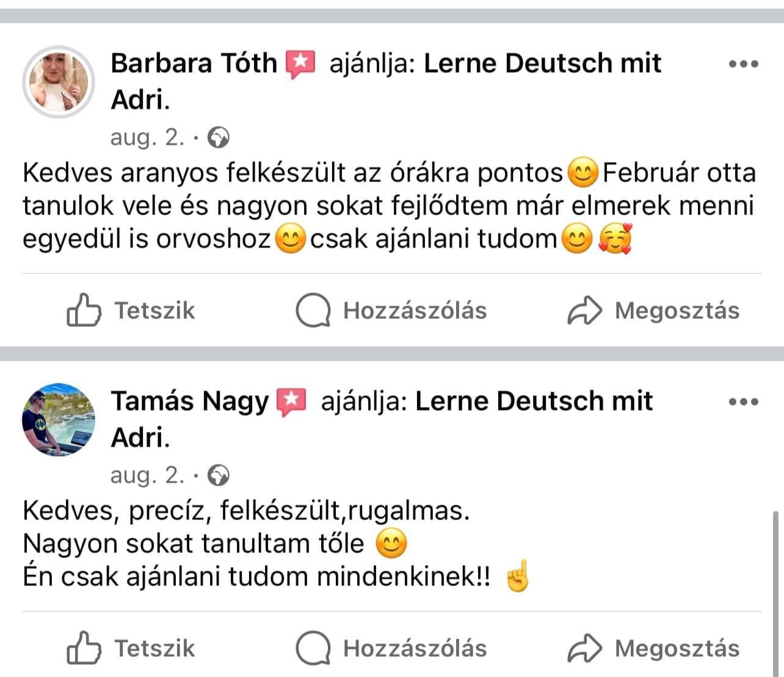Open the Lerne Deutsch mit Adri page from Barbara's post
The width and height of the screenshot is (784, 677).
pyautogui.click(x=542, y=64)
